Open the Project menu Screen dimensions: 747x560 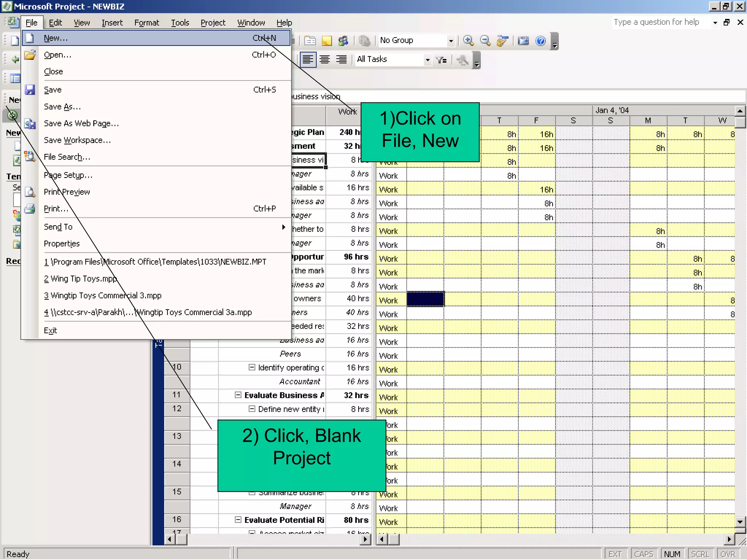coord(213,23)
